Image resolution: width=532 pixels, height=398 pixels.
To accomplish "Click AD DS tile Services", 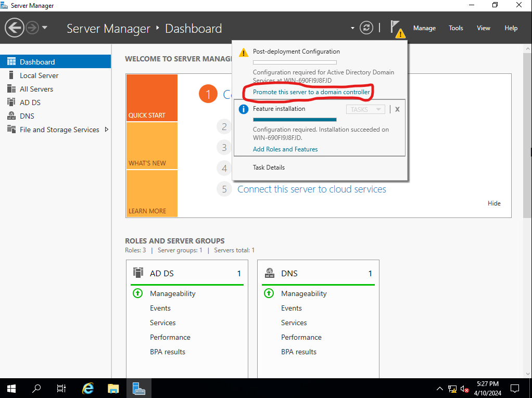I will (x=163, y=323).
